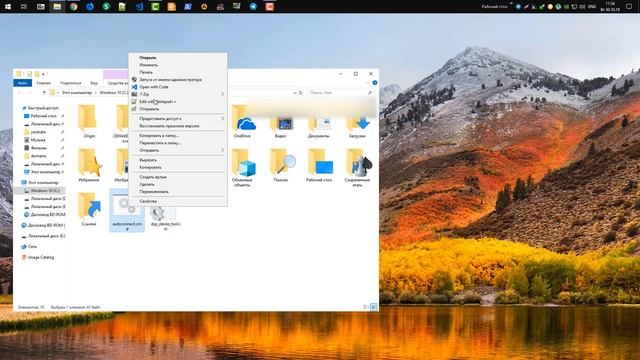Select the Избранное folder
The width and height of the screenshot is (640, 360).
(89, 165)
